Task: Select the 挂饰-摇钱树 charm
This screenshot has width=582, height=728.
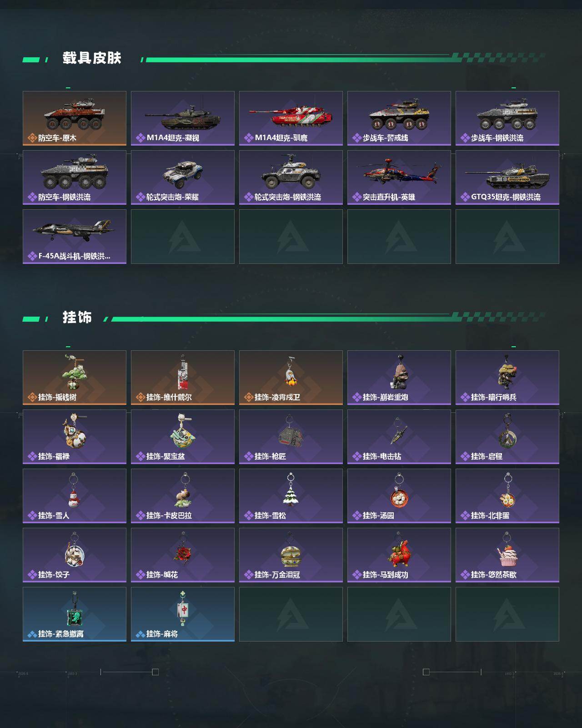Action: click(x=75, y=378)
